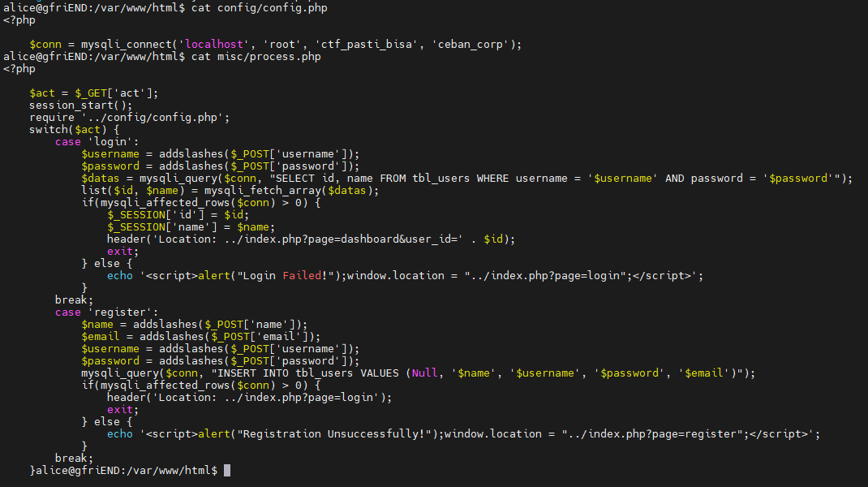The height and width of the screenshot is (487, 868).
Task: Click the case 'register': line
Action: click(x=106, y=312)
